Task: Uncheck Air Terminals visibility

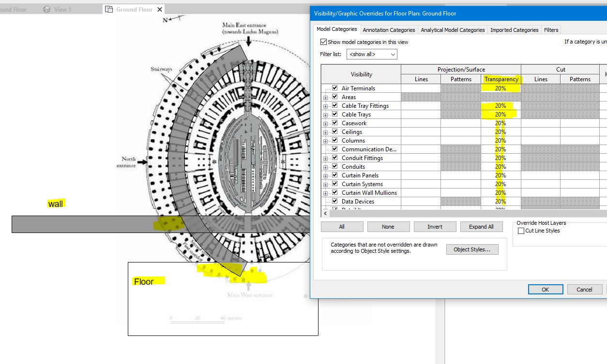Action: click(335, 88)
